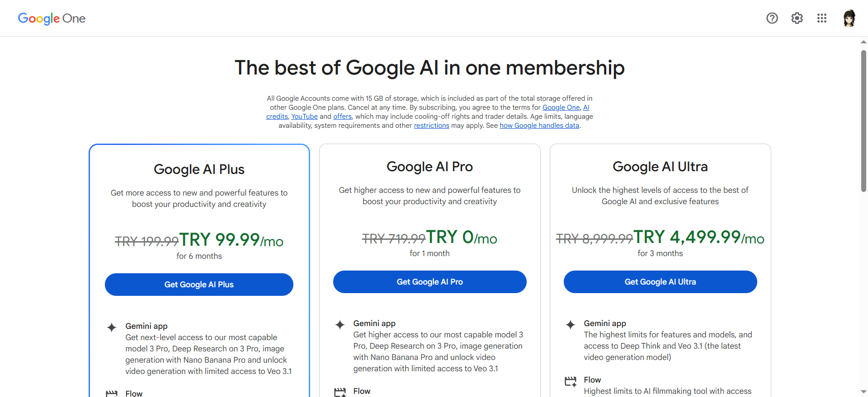
Task: Follow the YouTube terms link
Action: click(304, 117)
